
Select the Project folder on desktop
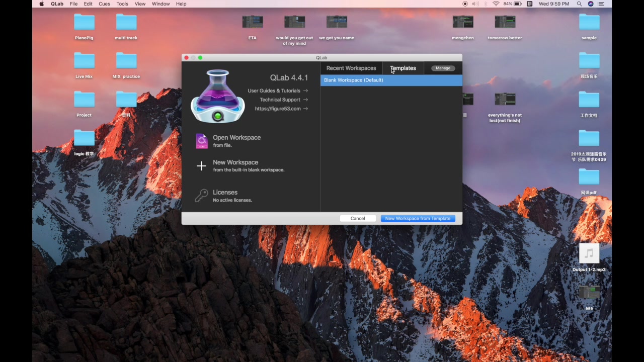[84, 100]
